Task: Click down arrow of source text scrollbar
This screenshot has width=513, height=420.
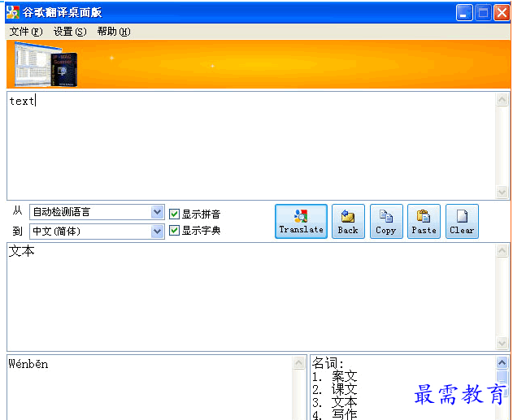Action: (x=502, y=192)
